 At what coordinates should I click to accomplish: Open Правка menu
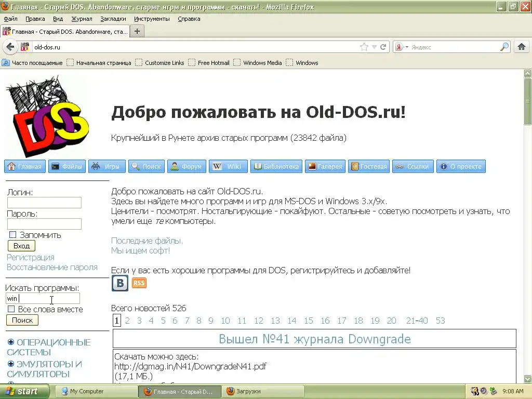coord(35,19)
